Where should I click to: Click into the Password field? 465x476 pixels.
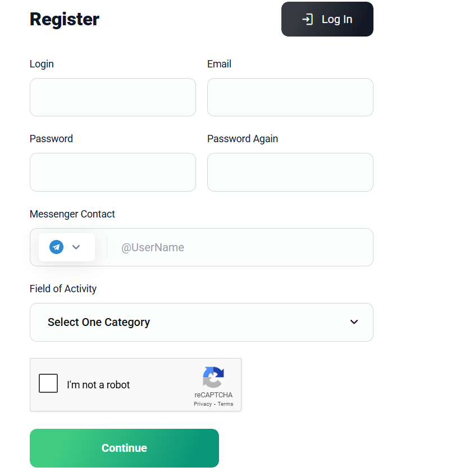(x=113, y=172)
